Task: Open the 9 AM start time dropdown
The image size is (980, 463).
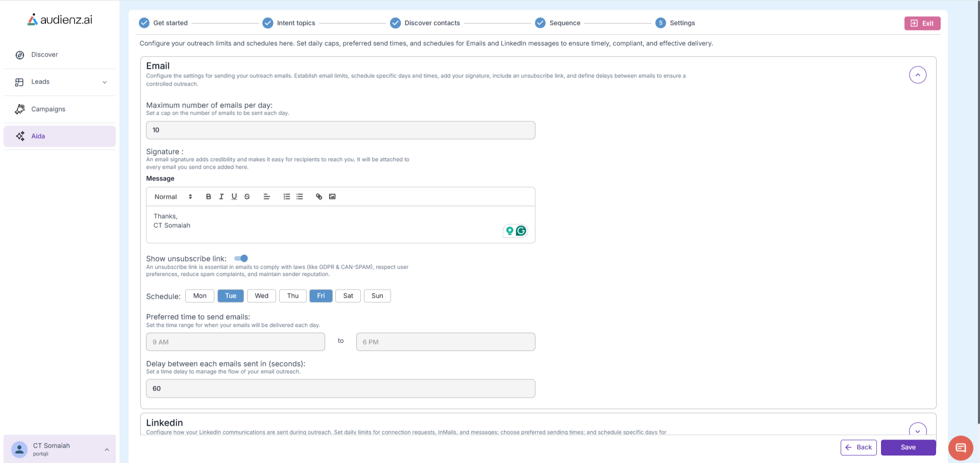Action: click(x=235, y=342)
